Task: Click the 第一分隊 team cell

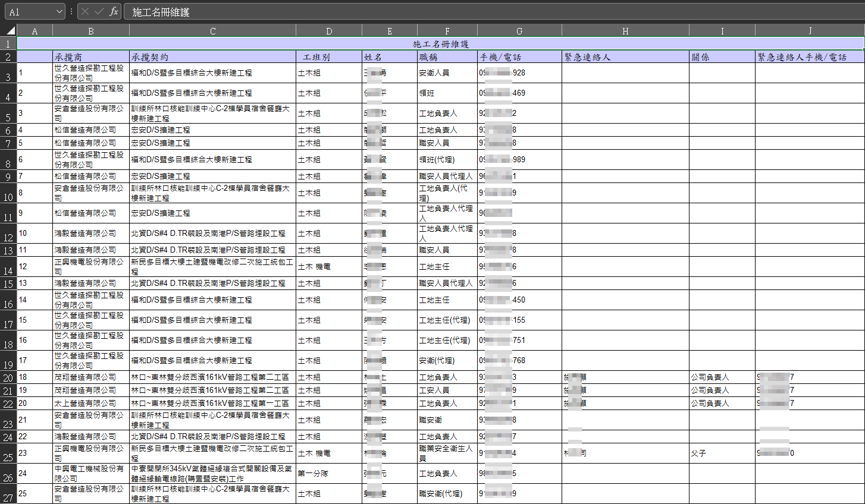Action: (329, 474)
